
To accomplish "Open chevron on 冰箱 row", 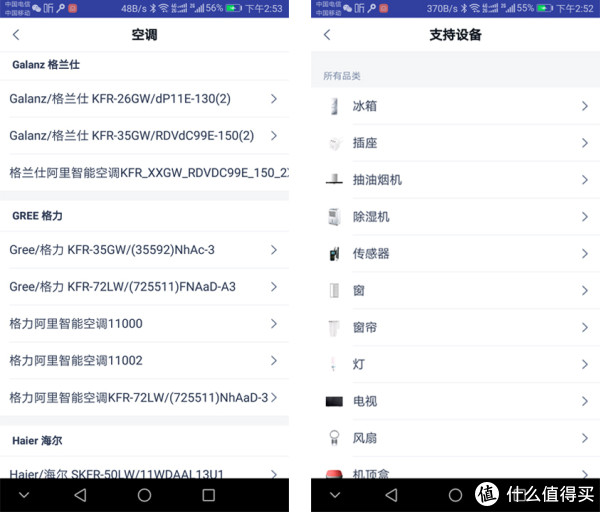I will (x=585, y=106).
